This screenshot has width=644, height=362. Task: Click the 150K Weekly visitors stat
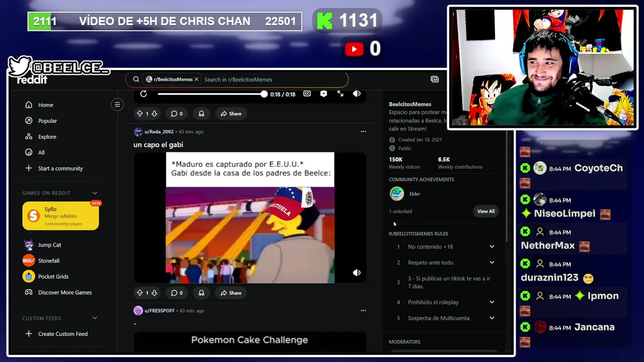click(x=404, y=163)
